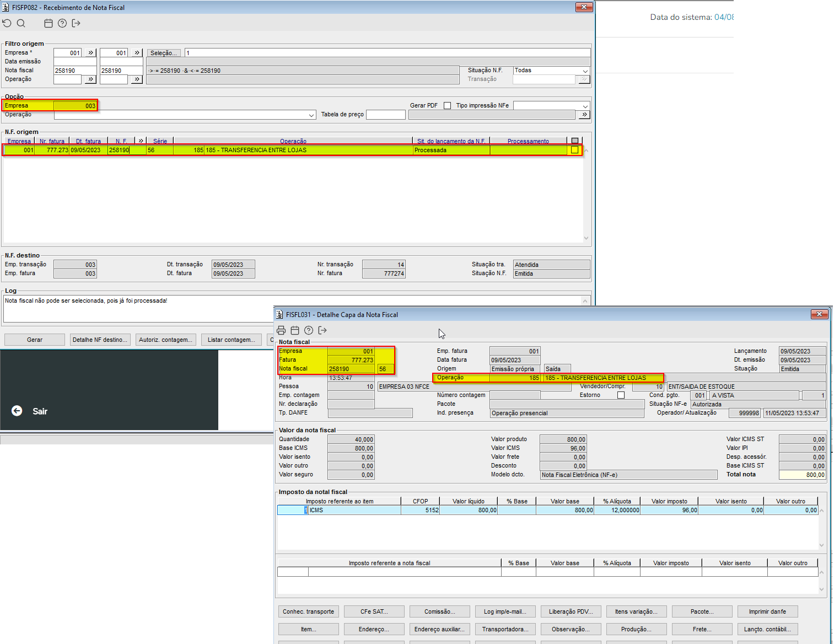Click the magnifier search icon in FISFP082
The width and height of the screenshot is (834, 644).
pos(21,23)
